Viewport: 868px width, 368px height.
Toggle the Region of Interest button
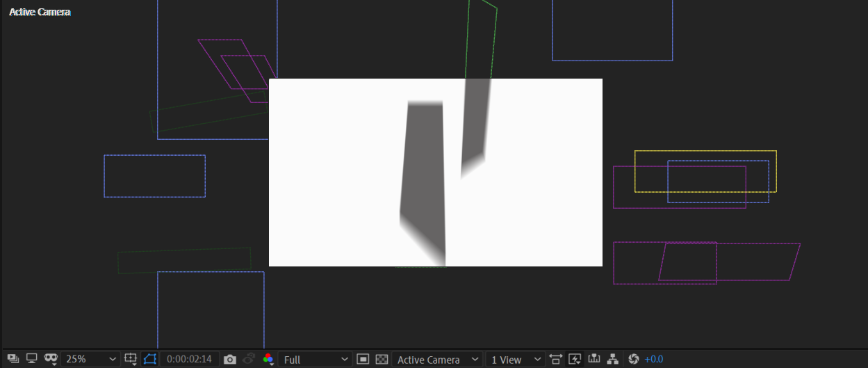pos(363,359)
